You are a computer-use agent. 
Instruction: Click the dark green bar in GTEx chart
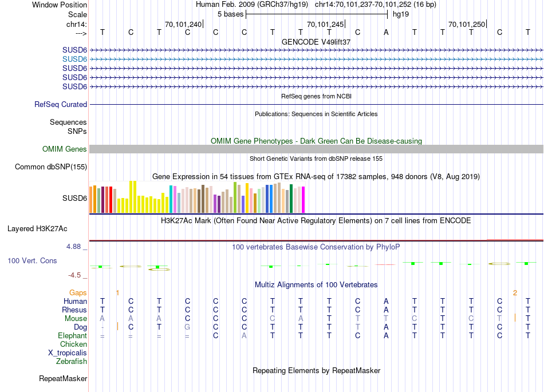(291, 199)
